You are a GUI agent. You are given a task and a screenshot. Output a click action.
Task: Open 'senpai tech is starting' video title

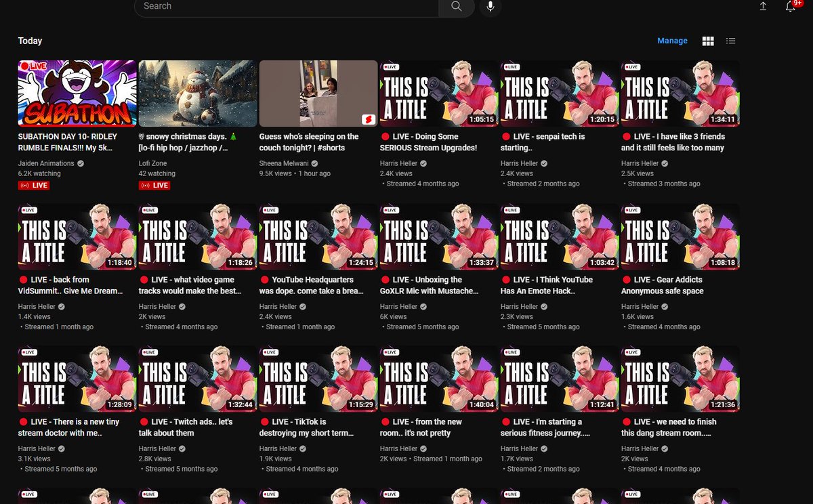(x=543, y=142)
